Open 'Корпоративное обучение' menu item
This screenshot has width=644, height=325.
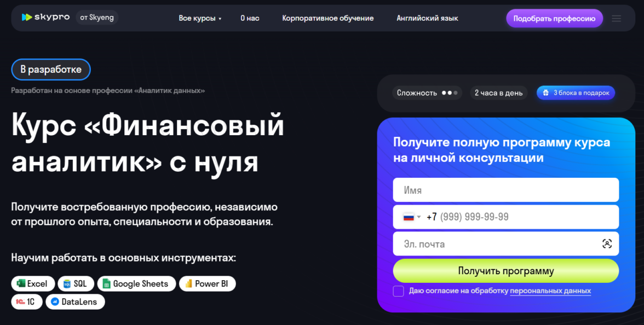coord(327,19)
